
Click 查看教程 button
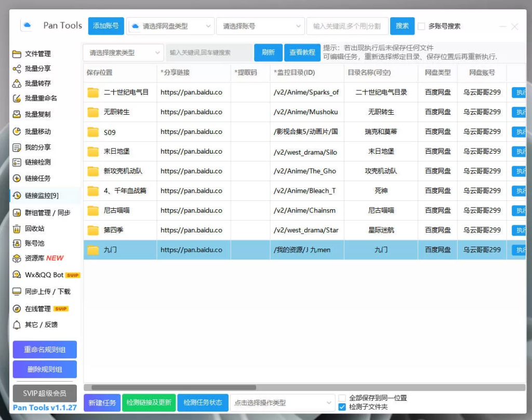pos(302,52)
